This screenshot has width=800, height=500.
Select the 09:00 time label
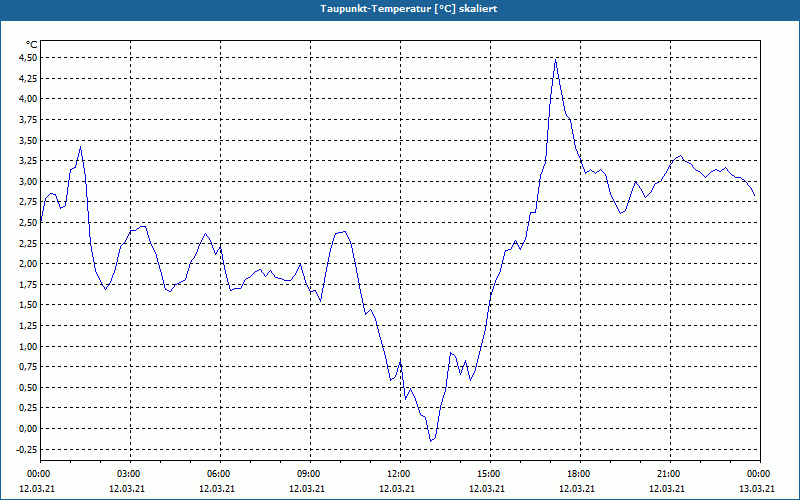pos(309,474)
